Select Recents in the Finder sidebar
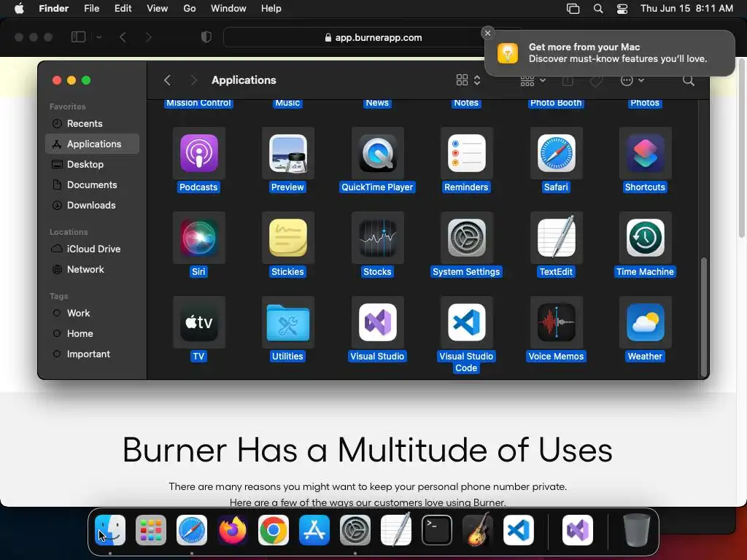The width and height of the screenshot is (747, 560). (x=93, y=123)
